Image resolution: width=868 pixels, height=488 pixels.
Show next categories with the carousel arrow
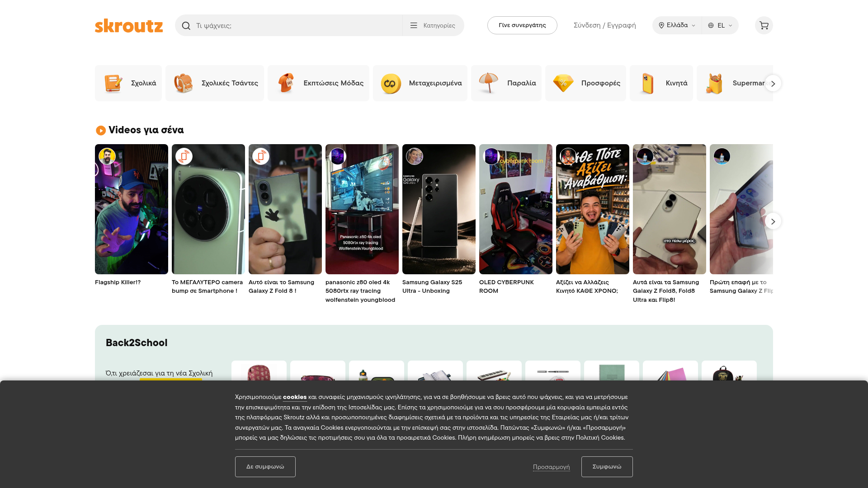pyautogui.click(x=773, y=84)
